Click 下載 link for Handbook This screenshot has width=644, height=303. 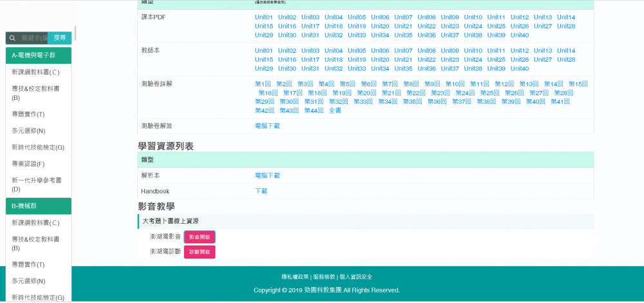point(261,191)
